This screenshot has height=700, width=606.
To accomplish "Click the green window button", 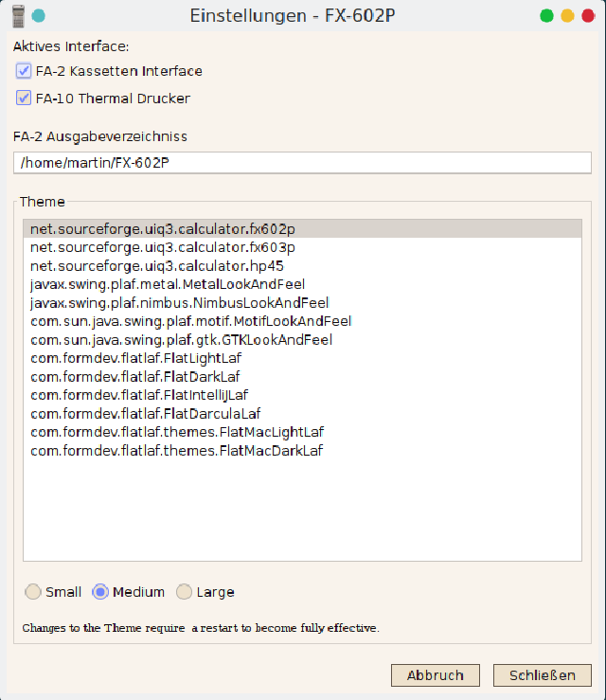I will (546, 16).
